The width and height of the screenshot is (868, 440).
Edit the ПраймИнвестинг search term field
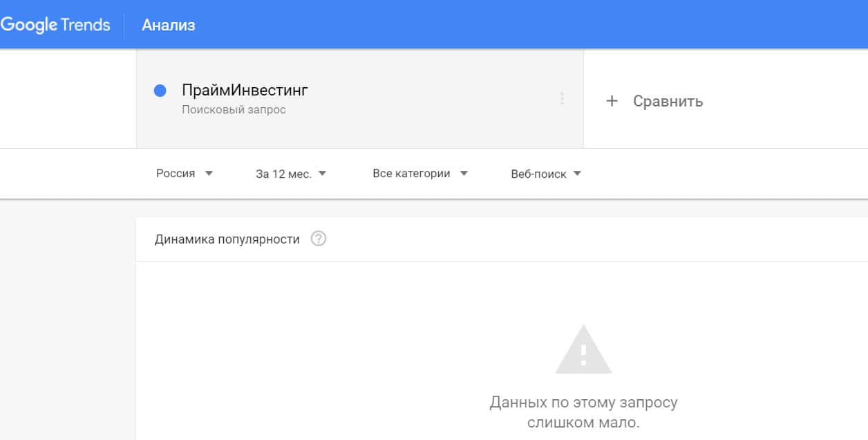245,90
